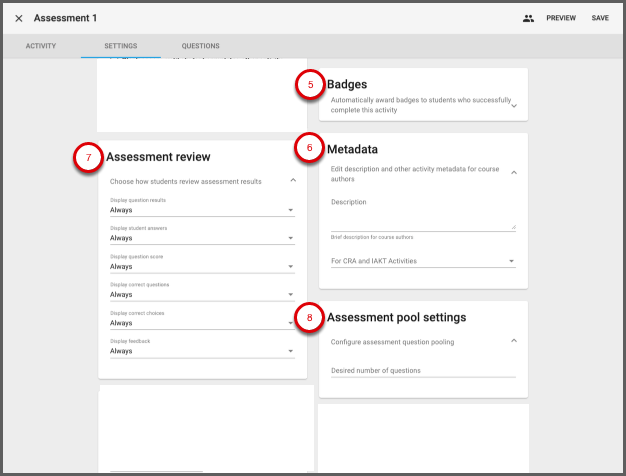The image size is (626, 476).
Task: Open the Display correct questions dropdown
Action: [x=202, y=294]
